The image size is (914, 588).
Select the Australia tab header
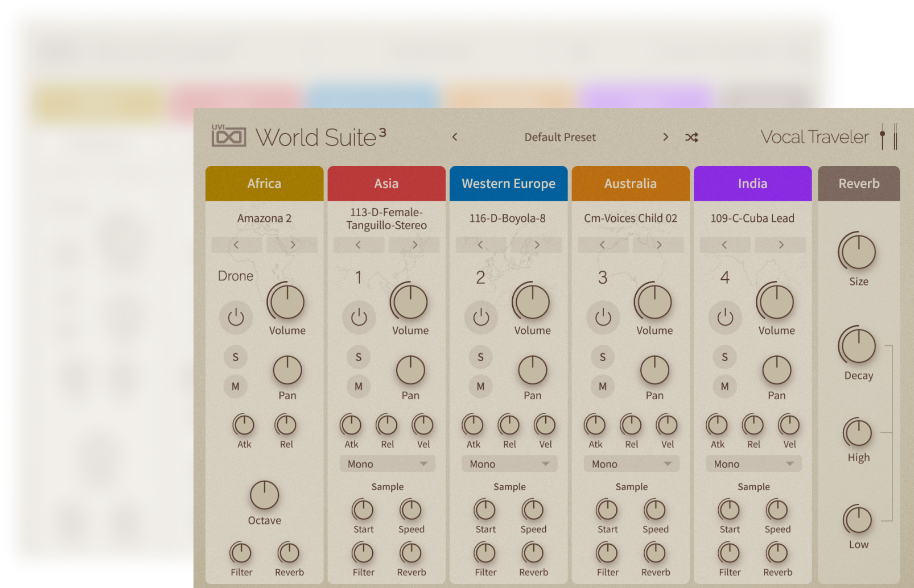[x=631, y=184]
